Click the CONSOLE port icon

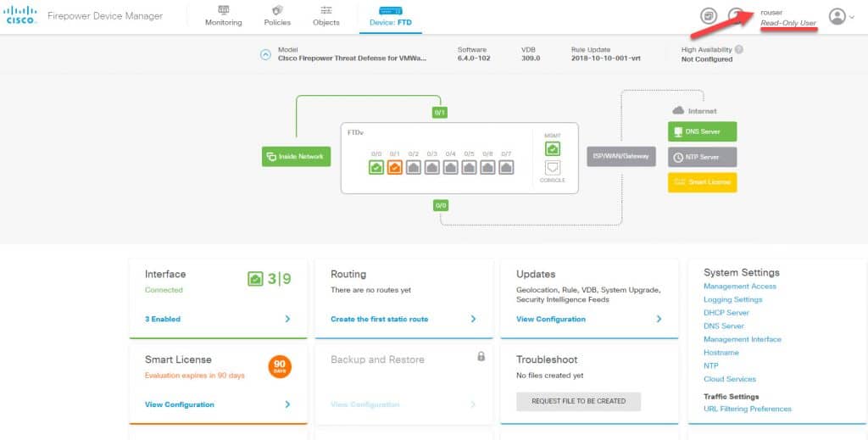[x=553, y=168]
